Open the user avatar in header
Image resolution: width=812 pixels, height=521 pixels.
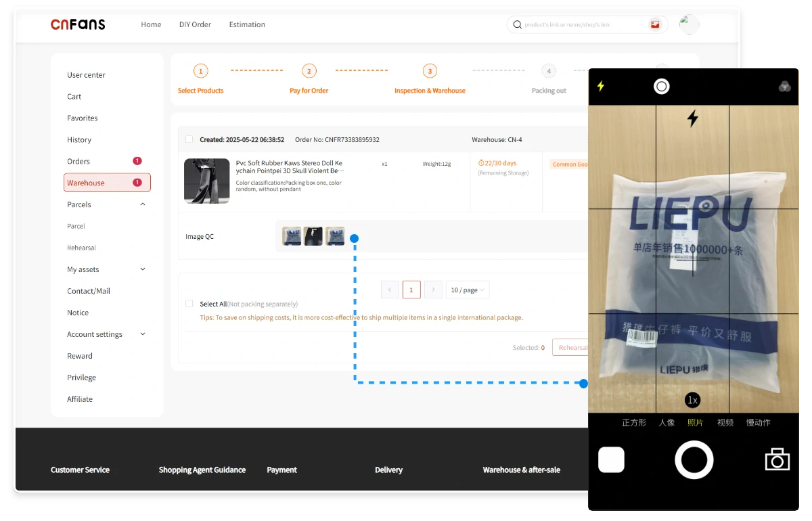689,24
